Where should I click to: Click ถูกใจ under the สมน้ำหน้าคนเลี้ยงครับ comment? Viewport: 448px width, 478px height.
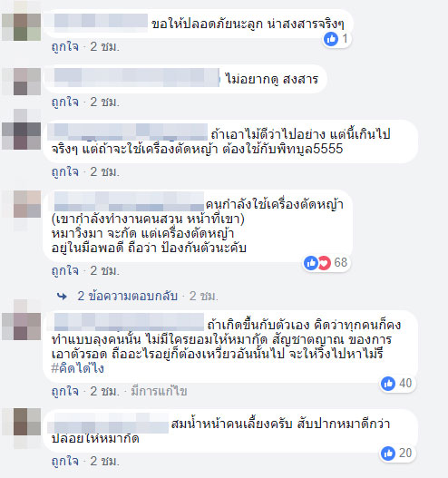(65, 461)
